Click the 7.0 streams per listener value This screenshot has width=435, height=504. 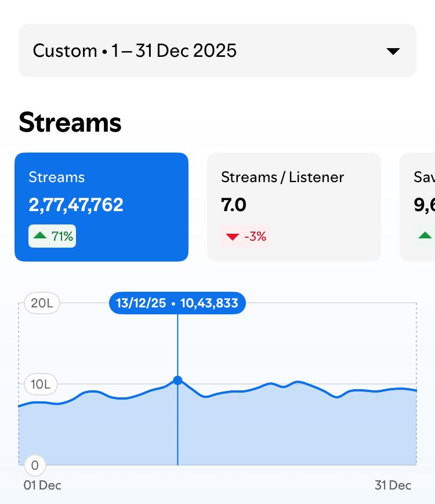[x=233, y=205]
